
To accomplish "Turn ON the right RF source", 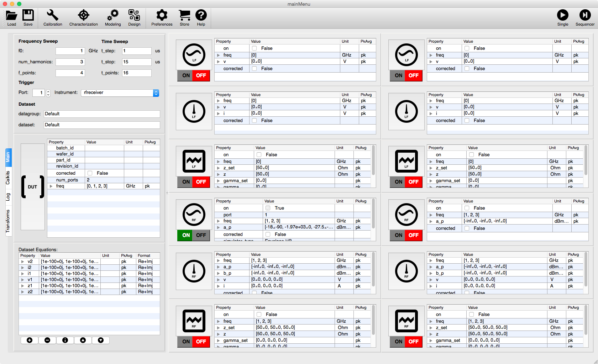I will tap(398, 235).
